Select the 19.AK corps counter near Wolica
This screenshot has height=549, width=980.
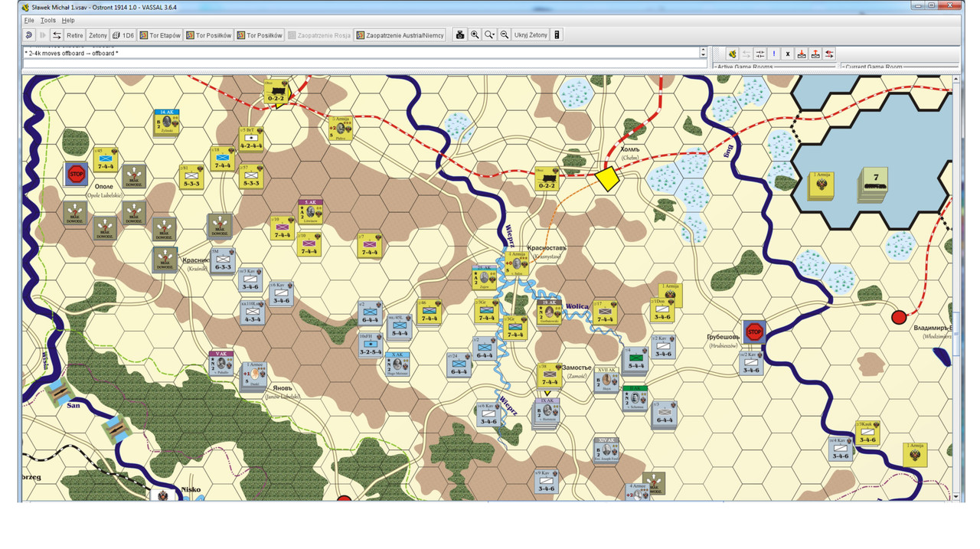(549, 312)
